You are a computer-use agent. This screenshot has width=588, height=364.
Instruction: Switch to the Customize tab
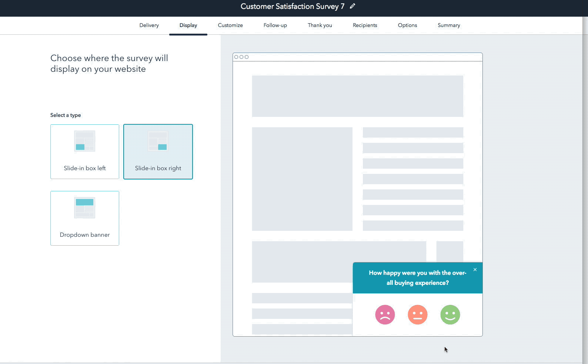pos(230,25)
